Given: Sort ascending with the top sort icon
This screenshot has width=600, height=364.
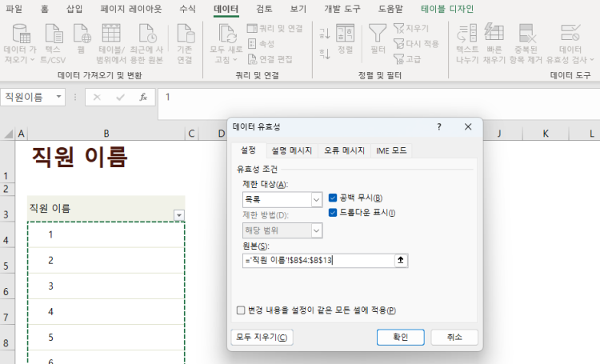Looking at the screenshot, I should (x=325, y=34).
